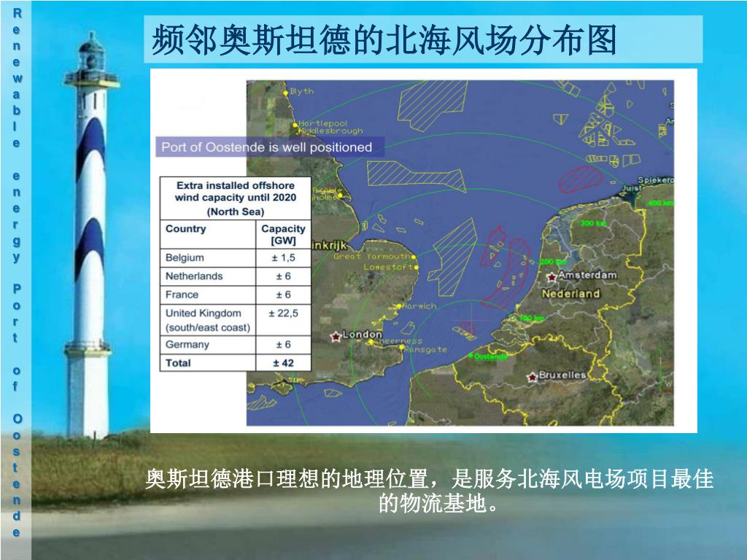Click the 'Hartlepool' map label

click(323, 123)
